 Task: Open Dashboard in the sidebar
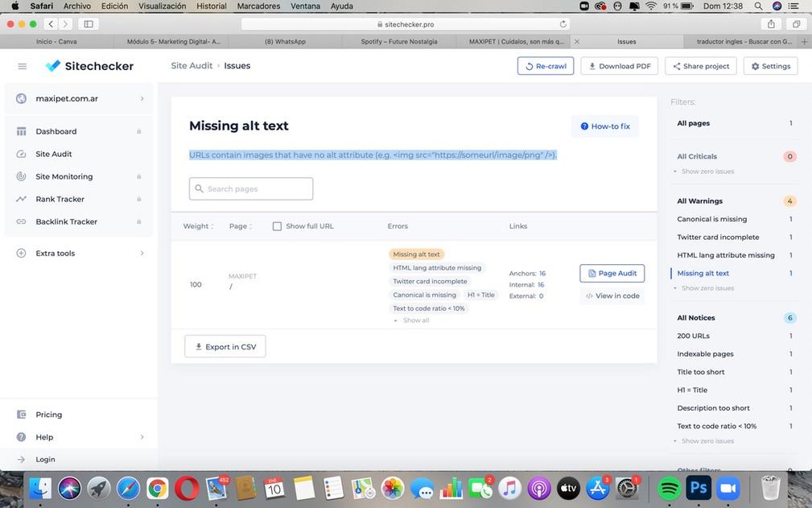(x=56, y=131)
